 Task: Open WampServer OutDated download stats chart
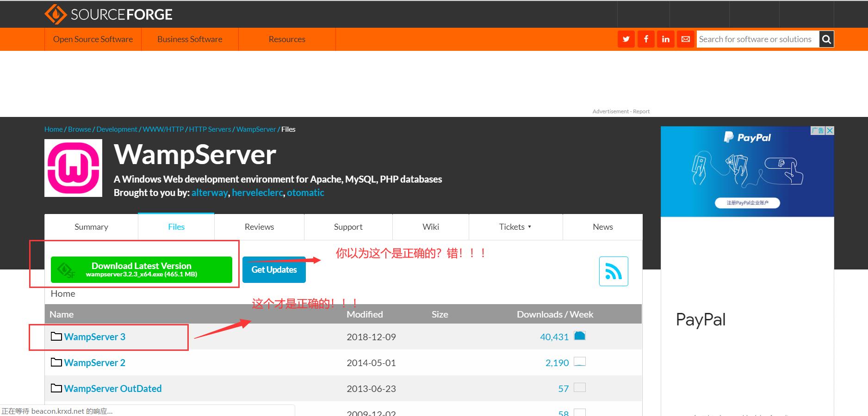[x=580, y=388]
